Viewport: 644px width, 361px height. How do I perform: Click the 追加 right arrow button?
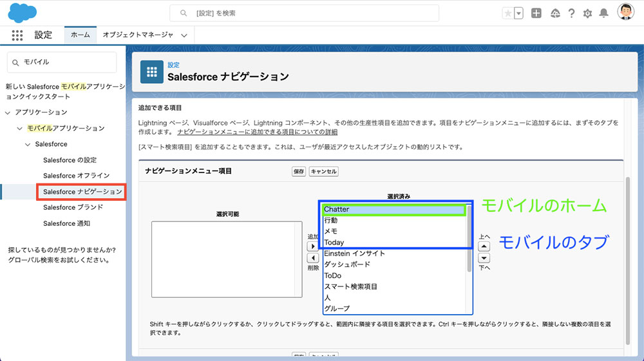coord(313,246)
